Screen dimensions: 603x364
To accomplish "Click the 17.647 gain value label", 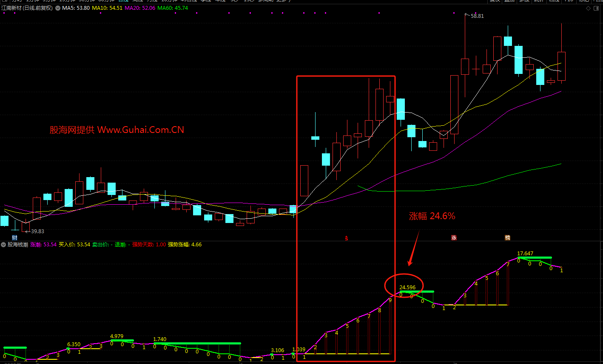I will pos(525,254).
